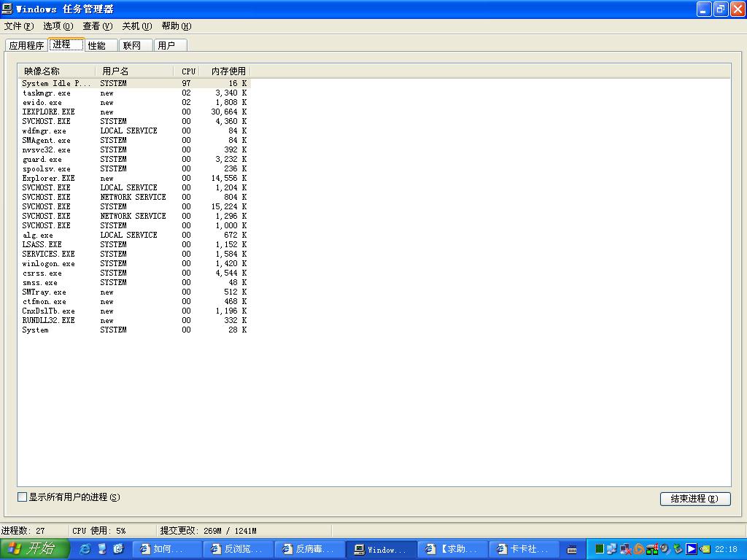Select the nvsvc32.exe process row
The height and width of the screenshot is (560, 747).
[134, 150]
